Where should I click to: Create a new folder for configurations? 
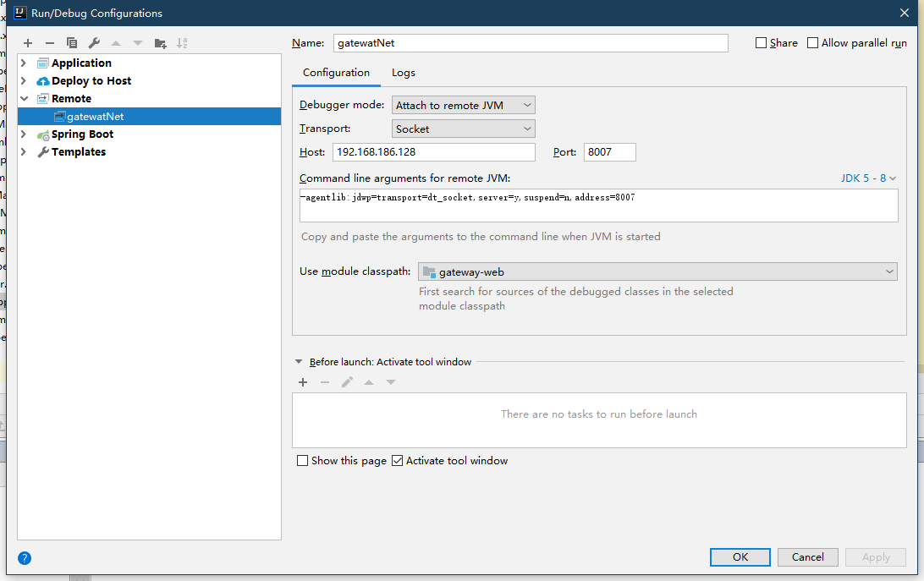[160, 42]
